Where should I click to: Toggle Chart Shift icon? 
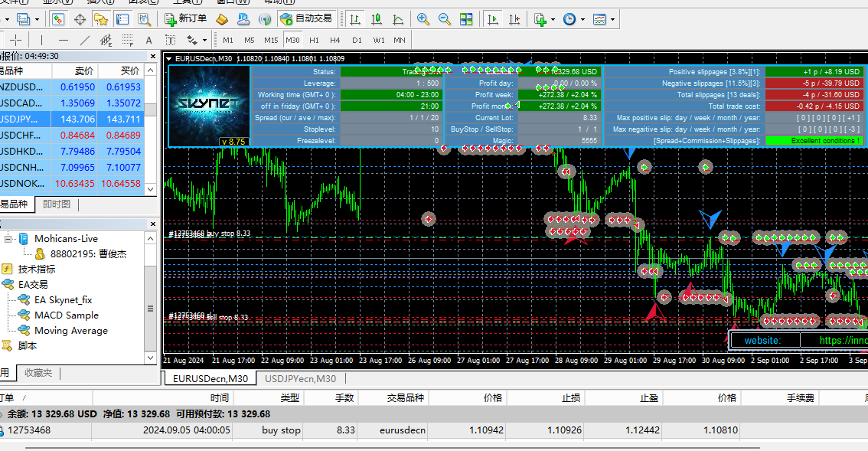[514, 19]
